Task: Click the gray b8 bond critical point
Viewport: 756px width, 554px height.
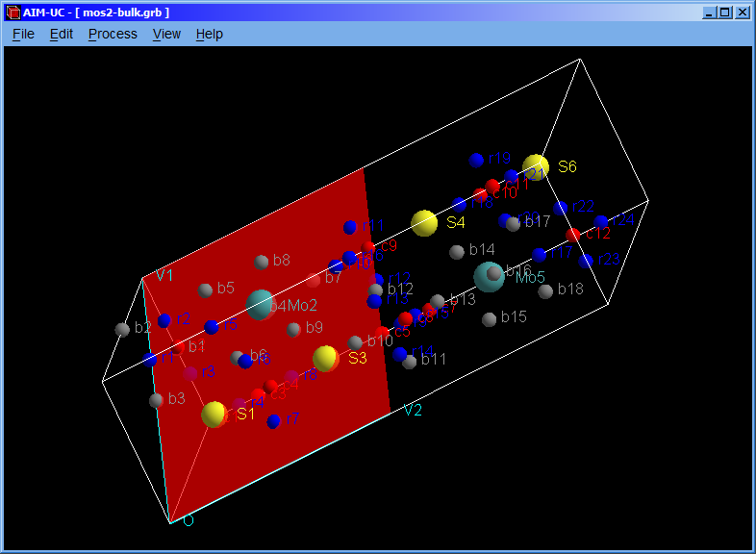Action: click(x=262, y=262)
